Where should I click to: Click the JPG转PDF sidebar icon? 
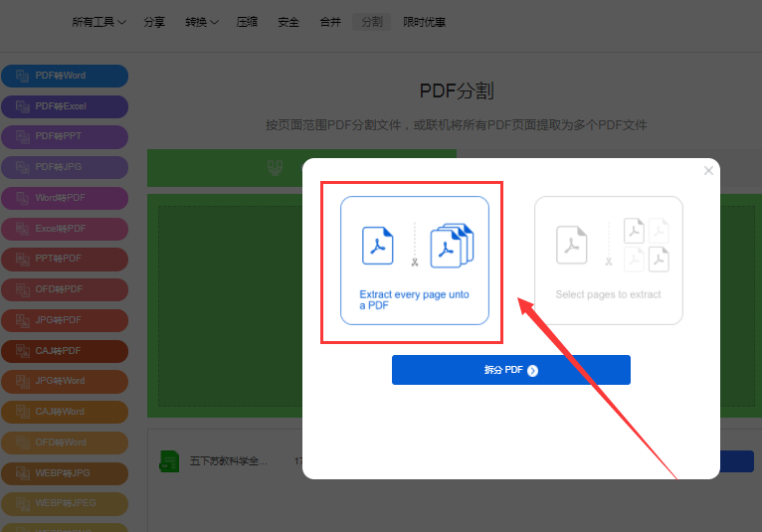click(22, 320)
